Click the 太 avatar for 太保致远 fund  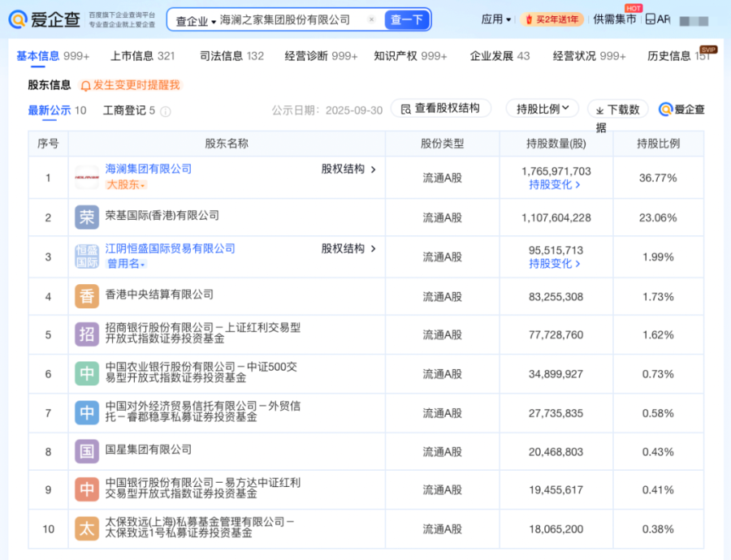click(x=87, y=529)
